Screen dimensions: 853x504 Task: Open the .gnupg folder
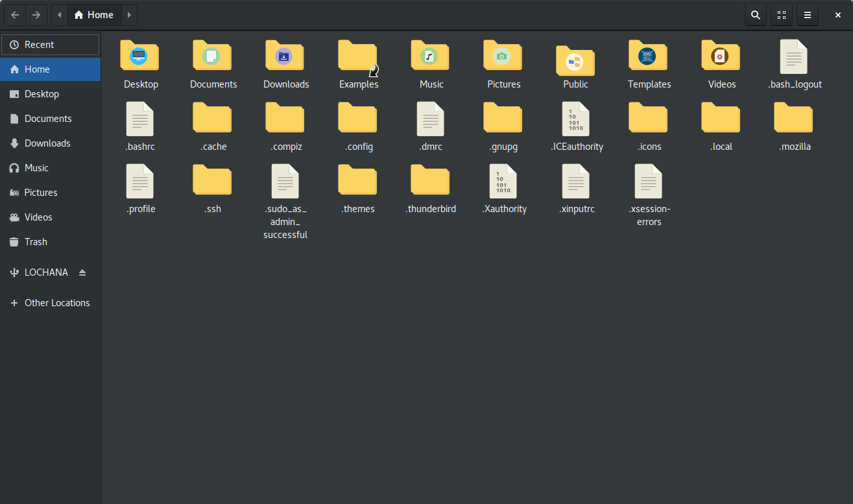(503, 117)
